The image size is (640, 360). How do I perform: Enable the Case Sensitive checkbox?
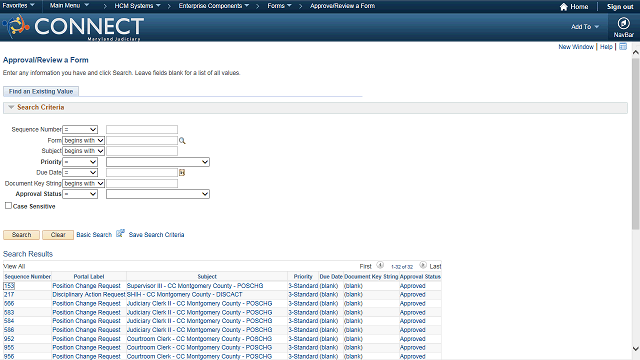(x=8, y=206)
